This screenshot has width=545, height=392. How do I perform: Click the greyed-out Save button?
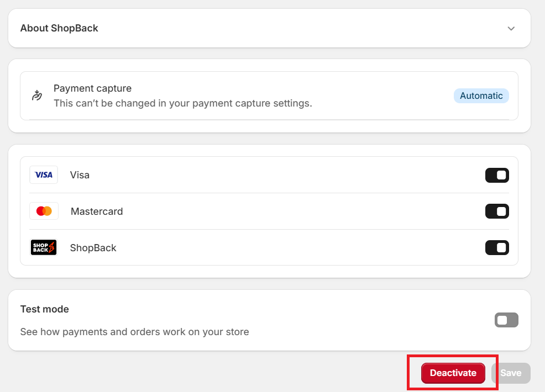[x=511, y=373]
